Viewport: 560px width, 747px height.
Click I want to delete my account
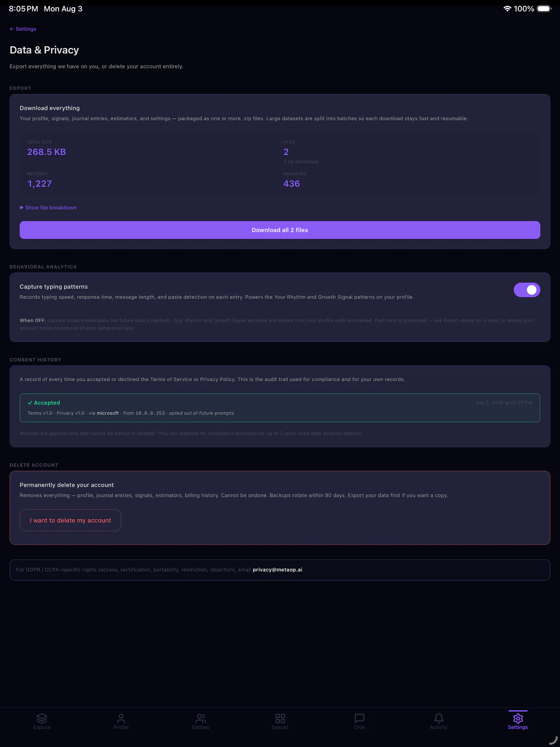click(x=70, y=520)
